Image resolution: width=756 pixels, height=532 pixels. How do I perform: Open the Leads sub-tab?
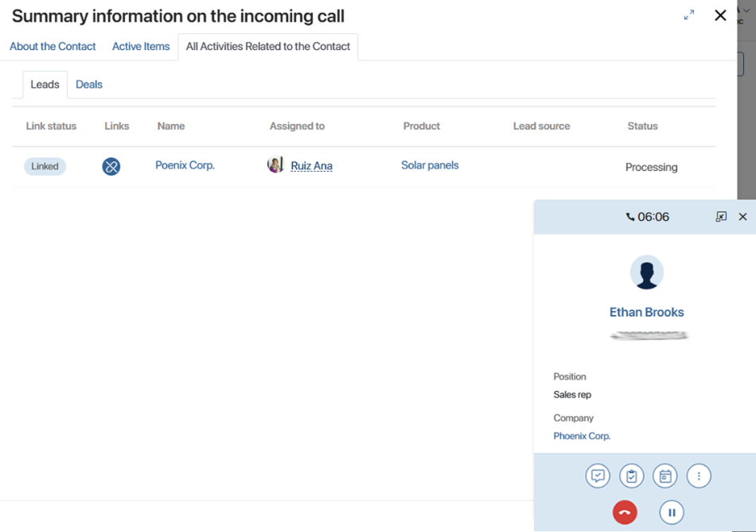(x=45, y=84)
